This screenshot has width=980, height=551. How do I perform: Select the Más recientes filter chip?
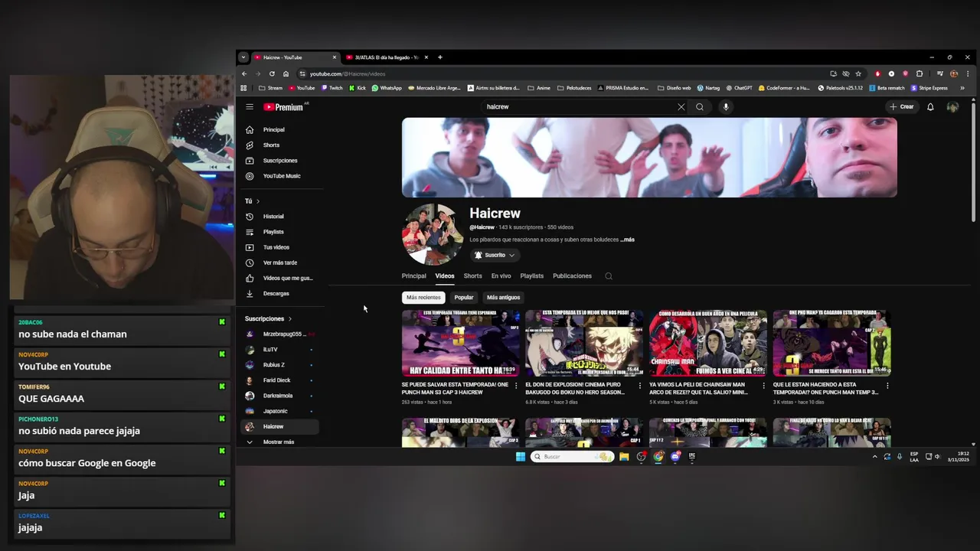423,298
